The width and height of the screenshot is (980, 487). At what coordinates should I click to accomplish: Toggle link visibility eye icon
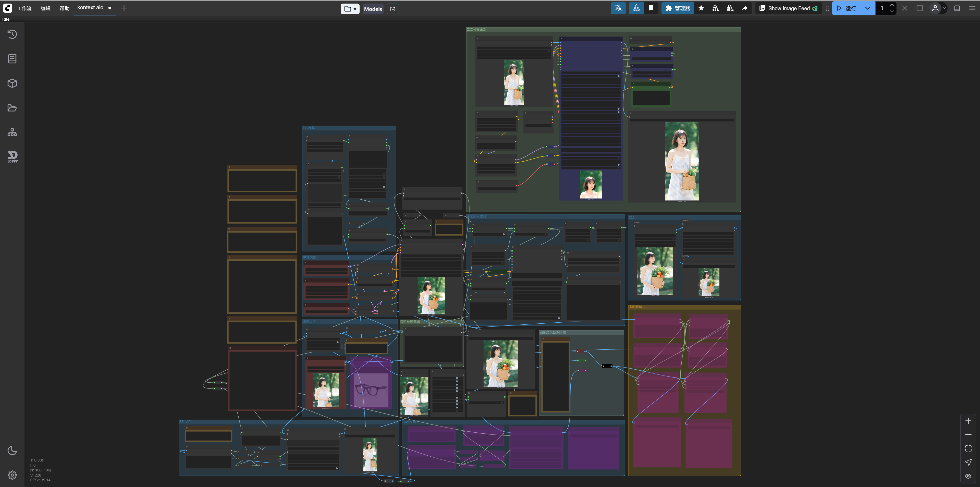(968, 476)
